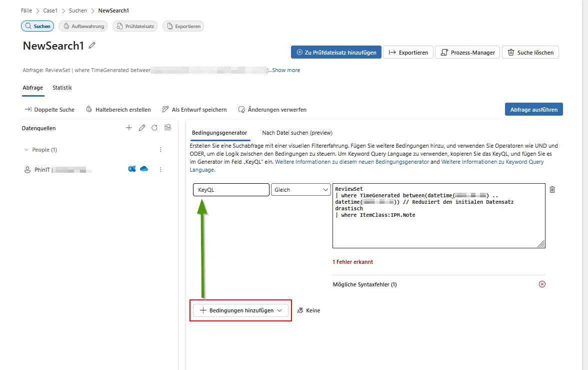
Task: Expand the Bedingungen hinzufügen dropdown
Action: [x=241, y=310]
